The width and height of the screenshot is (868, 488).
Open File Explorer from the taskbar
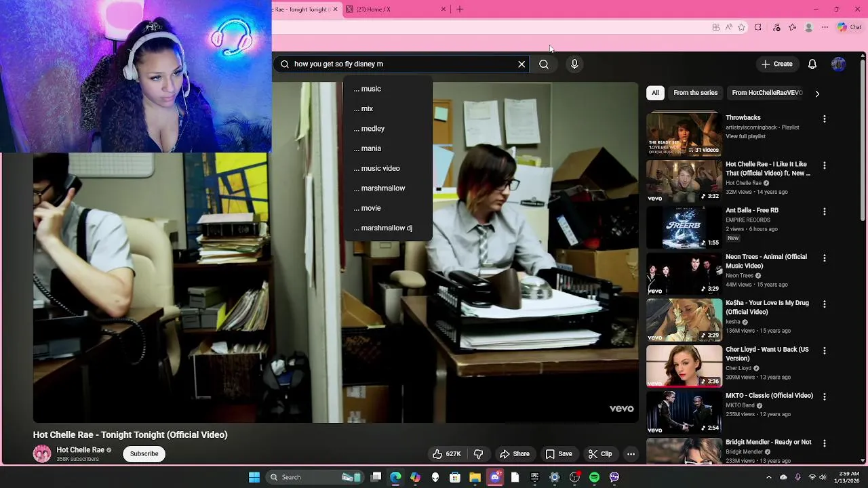[475, 477]
